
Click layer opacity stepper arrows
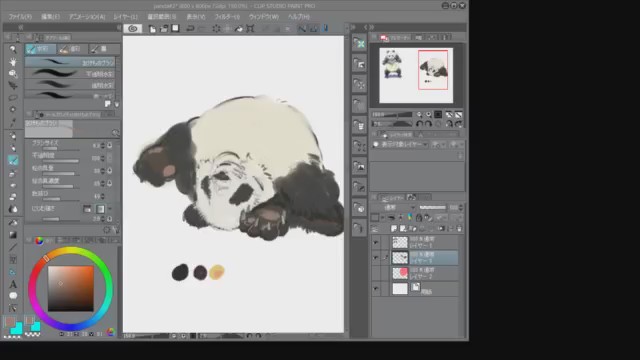click(x=461, y=207)
